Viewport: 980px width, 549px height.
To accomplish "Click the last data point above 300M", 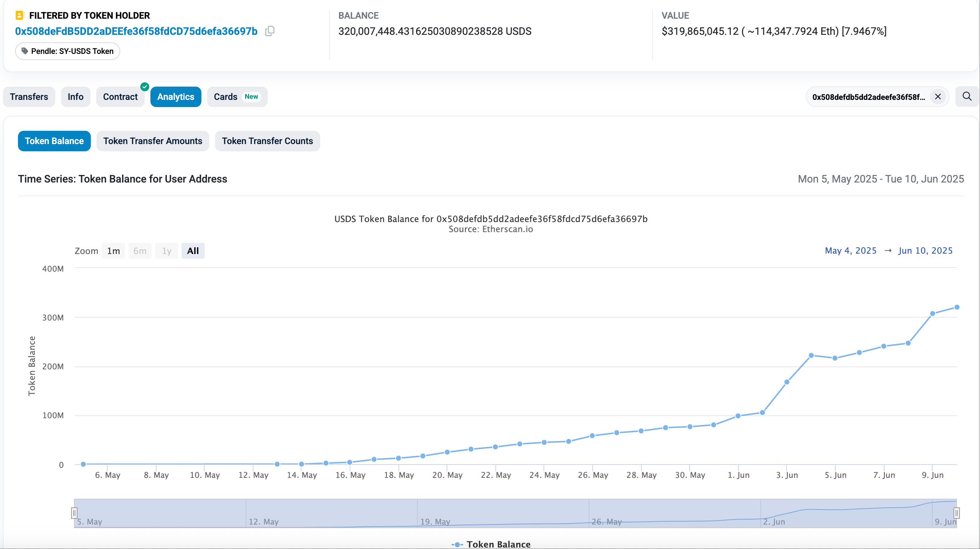I will point(957,307).
